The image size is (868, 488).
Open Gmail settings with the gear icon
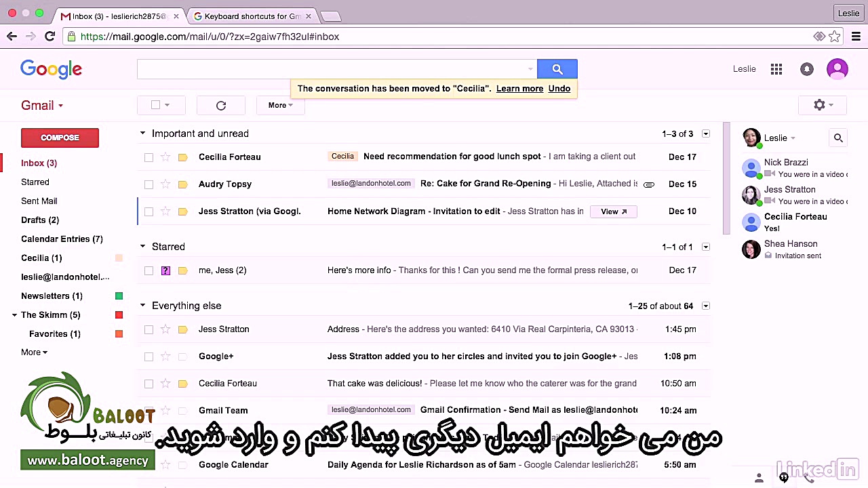(819, 104)
